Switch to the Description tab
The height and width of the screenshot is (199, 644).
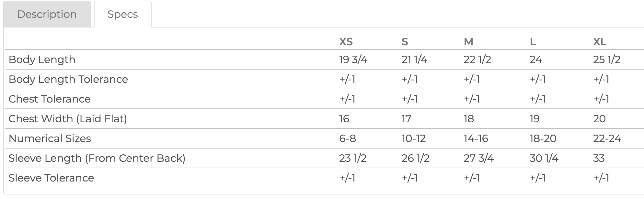[47, 14]
